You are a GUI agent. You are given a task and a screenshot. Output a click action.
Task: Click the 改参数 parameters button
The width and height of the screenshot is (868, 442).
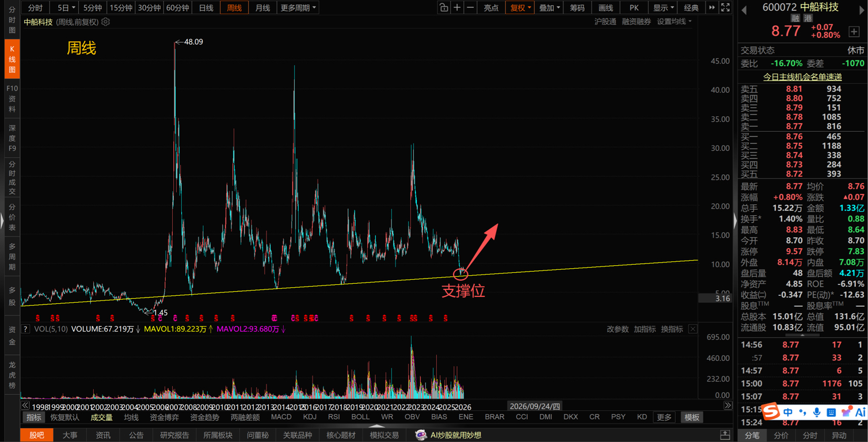618,329
